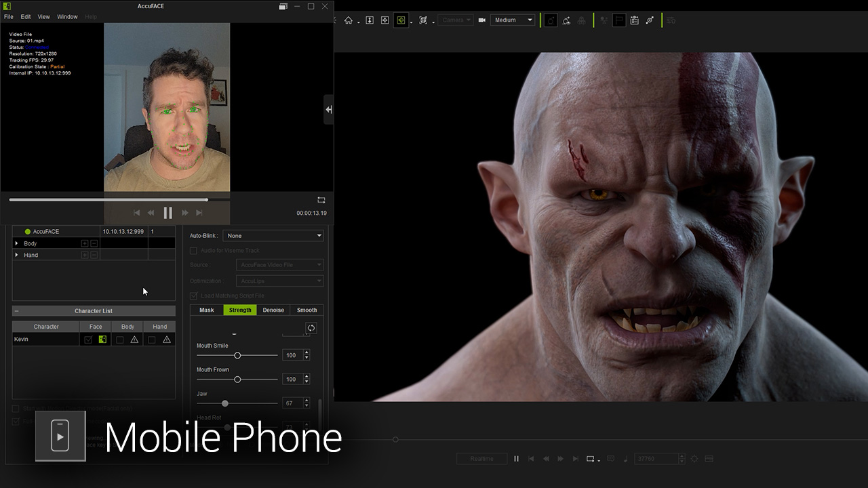This screenshot has width=868, height=488.
Task: Click the Realtime button
Action: click(x=482, y=459)
